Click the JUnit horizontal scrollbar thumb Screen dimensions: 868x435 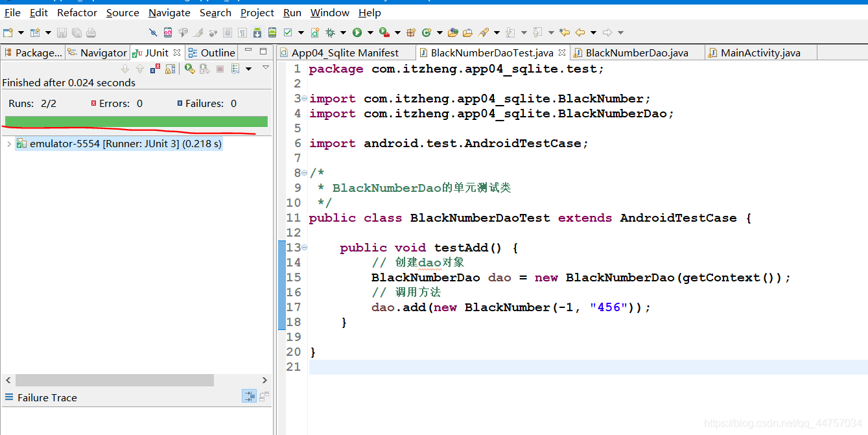pos(115,380)
